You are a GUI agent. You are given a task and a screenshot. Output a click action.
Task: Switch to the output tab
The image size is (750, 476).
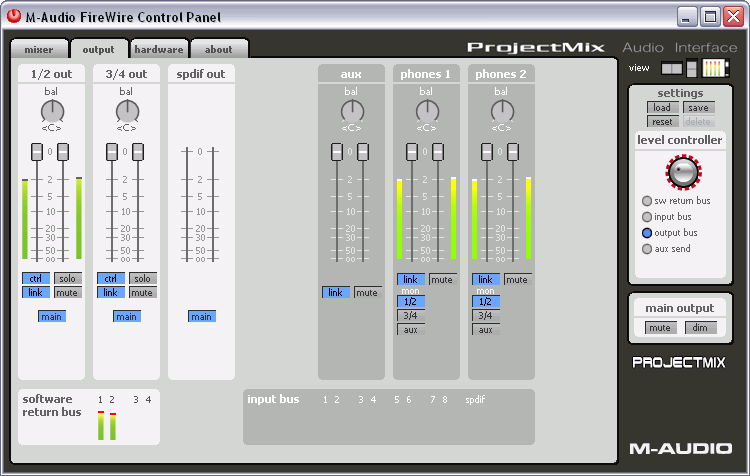coord(99,49)
